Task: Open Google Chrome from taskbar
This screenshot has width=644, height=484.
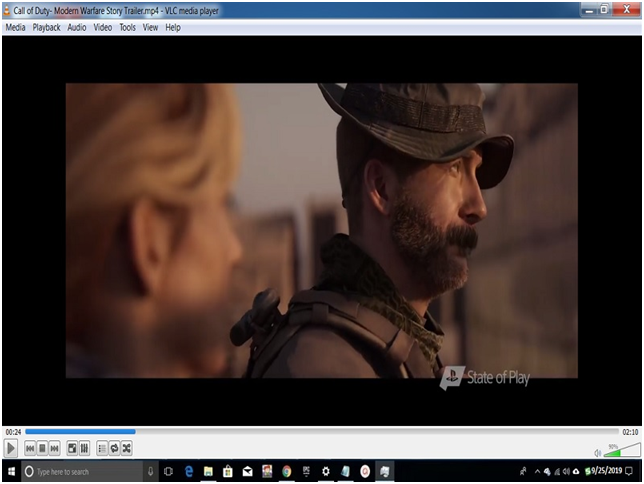Action: (287, 472)
